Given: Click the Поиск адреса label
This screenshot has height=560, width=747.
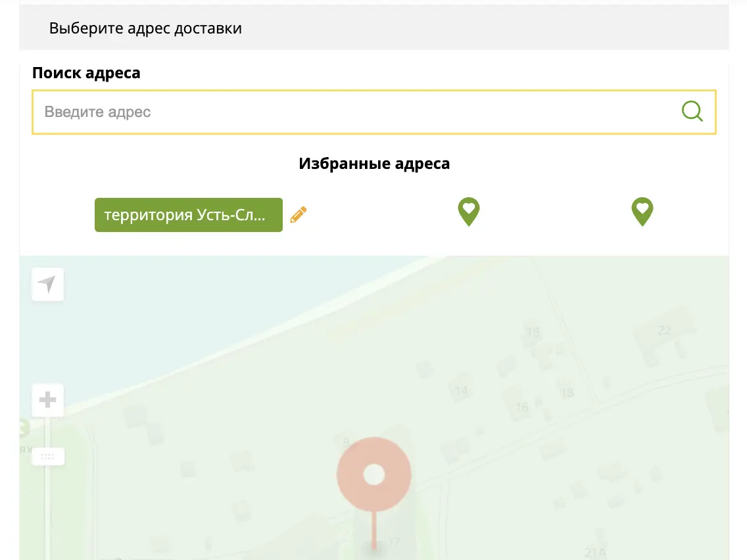Looking at the screenshot, I should (86, 73).
